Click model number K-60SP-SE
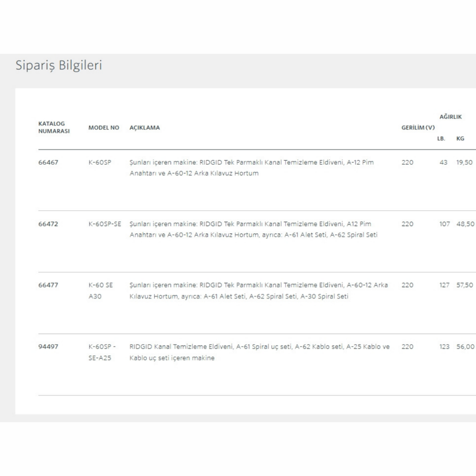This screenshot has width=476, height=476. pyautogui.click(x=105, y=224)
